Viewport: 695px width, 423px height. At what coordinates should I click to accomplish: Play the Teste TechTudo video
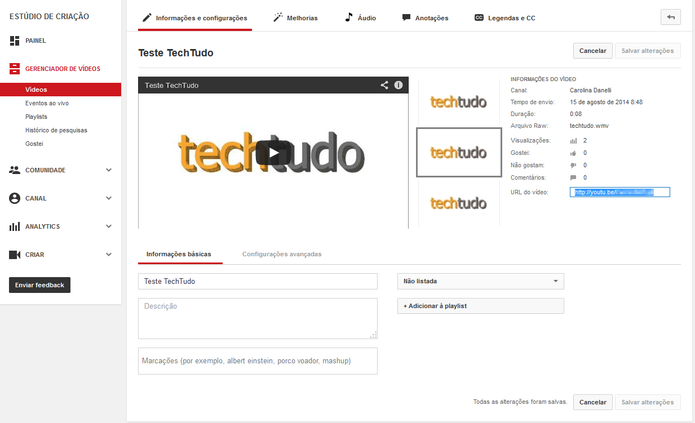pos(273,153)
